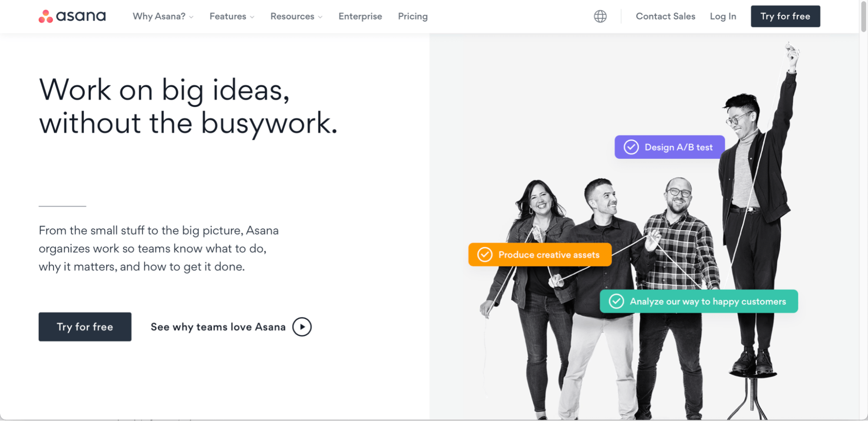Click checkmark on Analyze happy customers tag
The image size is (868, 421).
(x=616, y=301)
